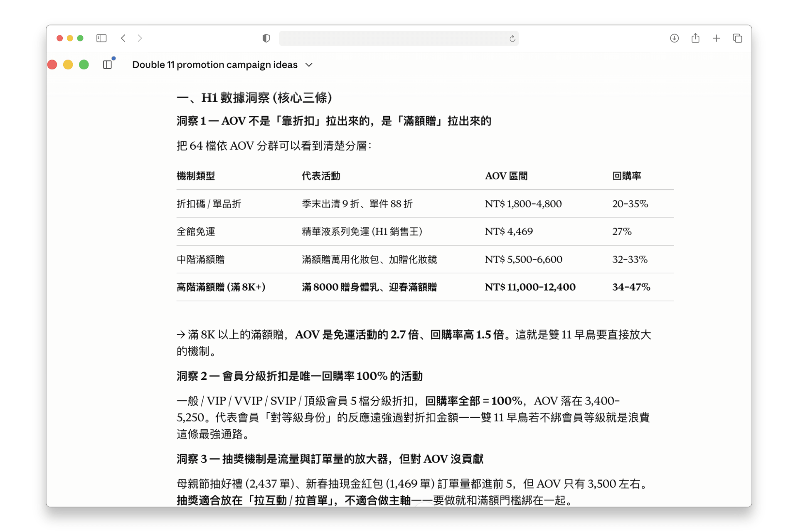The width and height of the screenshot is (798, 532).
Task: Select the '全館免運' table cell
Action: click(x=196, y=232)
